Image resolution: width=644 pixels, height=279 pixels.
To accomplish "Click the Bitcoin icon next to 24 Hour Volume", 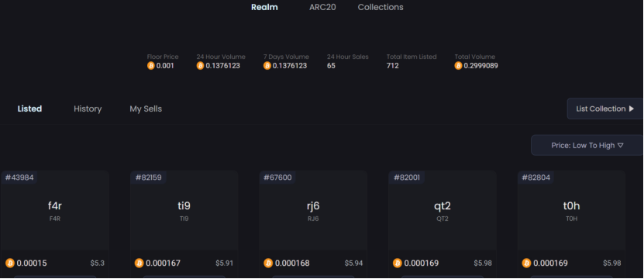I will (200, 66).
